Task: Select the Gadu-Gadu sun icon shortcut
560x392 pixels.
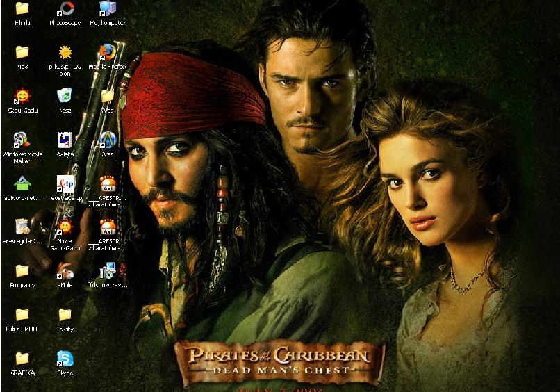Action: click(x=22, y=97)
